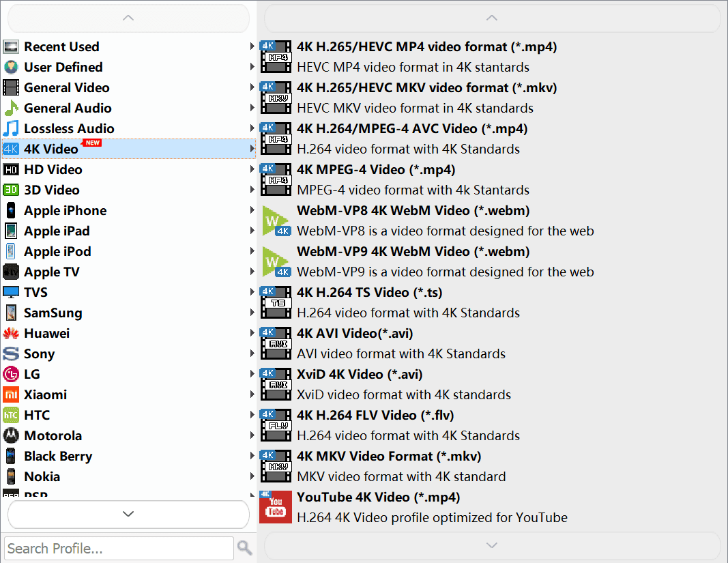Select the 3D Video category
Screen dimensions: 728x563
click(128, 190)
